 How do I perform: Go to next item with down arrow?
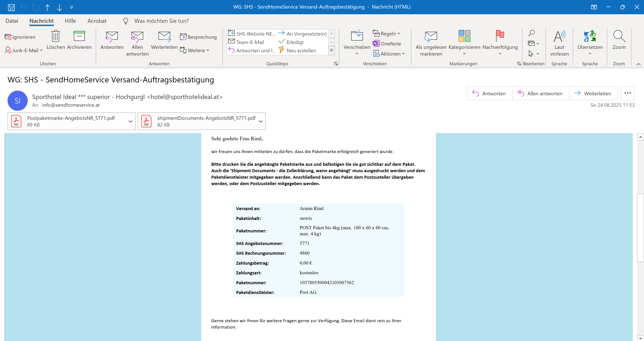[59, 7]
